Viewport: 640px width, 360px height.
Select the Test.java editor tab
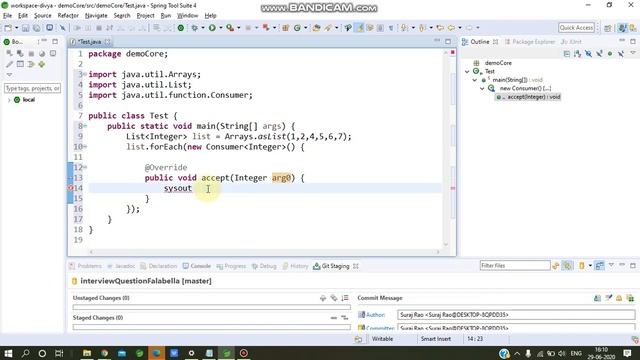coord(89,42)
